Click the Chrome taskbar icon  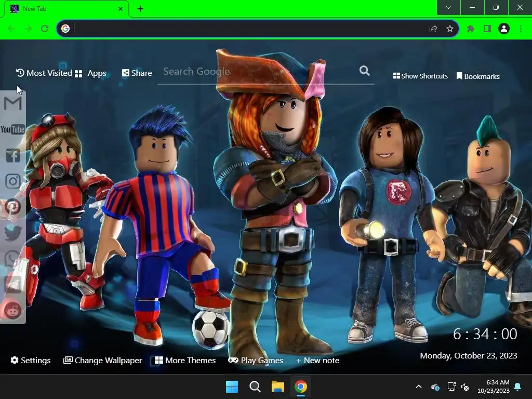tap(301, 387)
